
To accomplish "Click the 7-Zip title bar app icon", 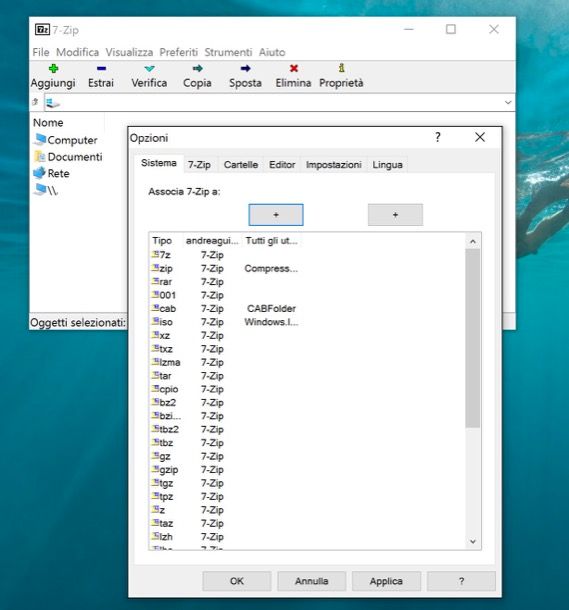I will [x=42, y=30].
